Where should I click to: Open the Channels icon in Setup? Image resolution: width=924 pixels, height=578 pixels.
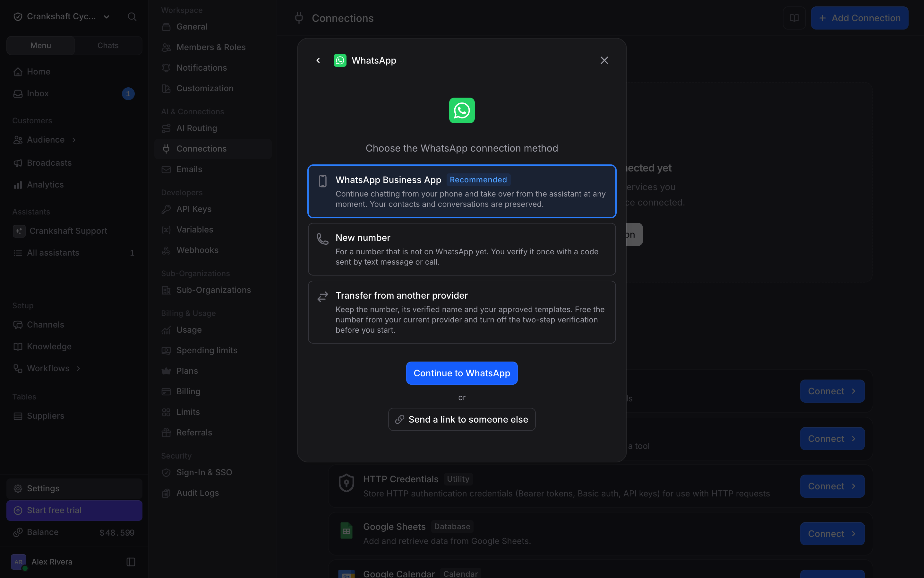[x=18, y=325]
